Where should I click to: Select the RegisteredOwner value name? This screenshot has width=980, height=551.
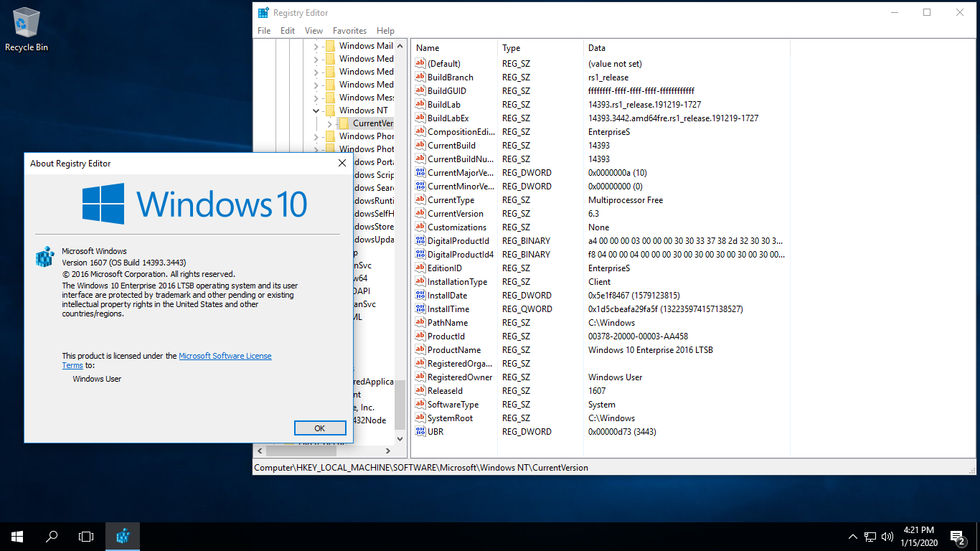click(460, 377)
